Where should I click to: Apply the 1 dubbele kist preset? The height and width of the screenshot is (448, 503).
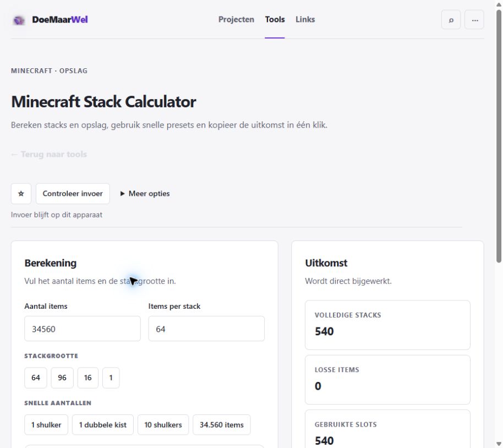[103, 425]
